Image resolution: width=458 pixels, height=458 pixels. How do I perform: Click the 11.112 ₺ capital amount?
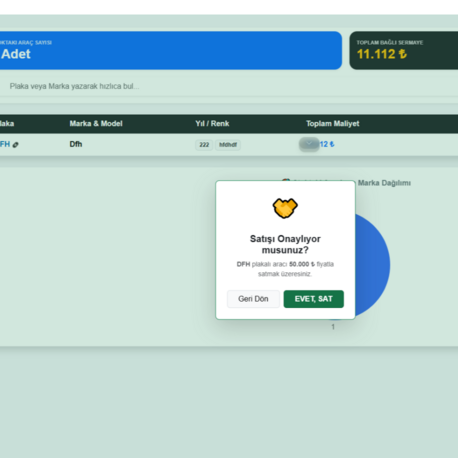[382, 54]
